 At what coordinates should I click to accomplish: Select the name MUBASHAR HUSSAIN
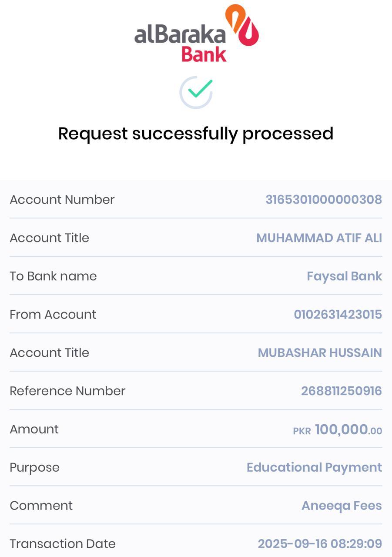pos(320,353)
